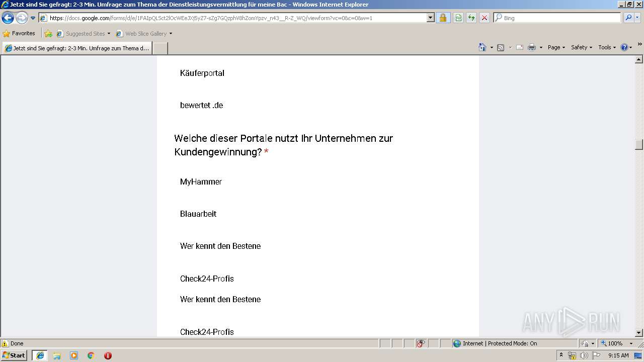Click the vertical scrollbar thumb
The height and width of the screenshot is (362, 644).
point(639,144)
